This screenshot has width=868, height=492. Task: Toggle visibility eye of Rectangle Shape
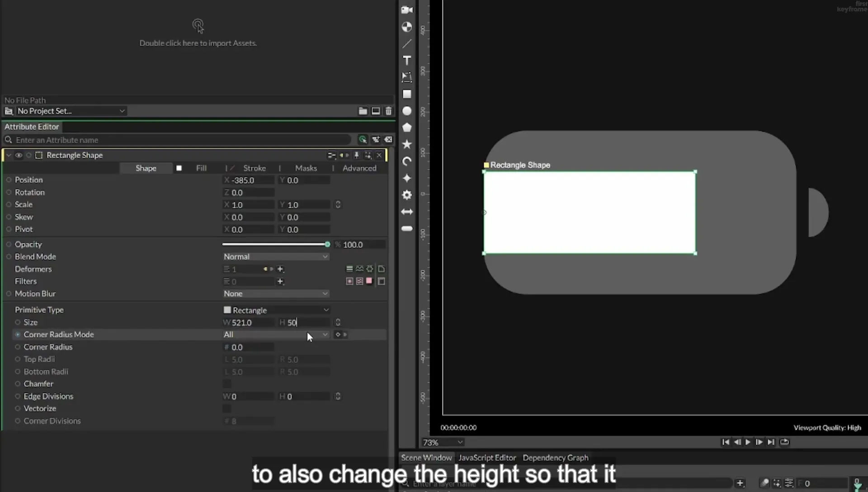[19, 155]
